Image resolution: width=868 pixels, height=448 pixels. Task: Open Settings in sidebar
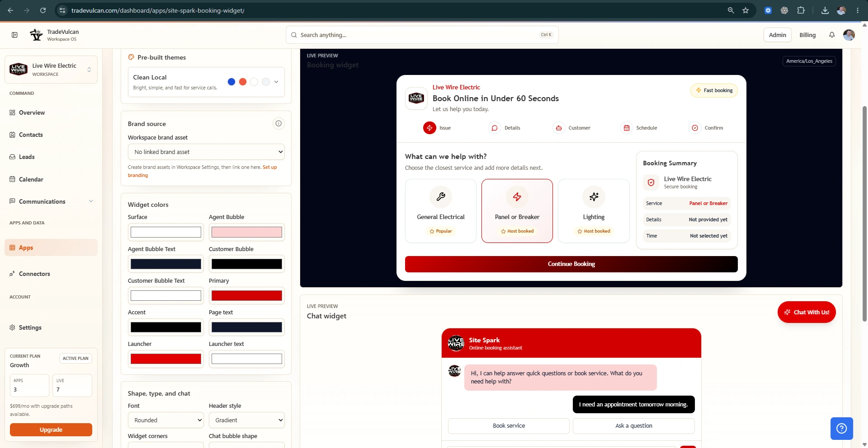(51, 327)
